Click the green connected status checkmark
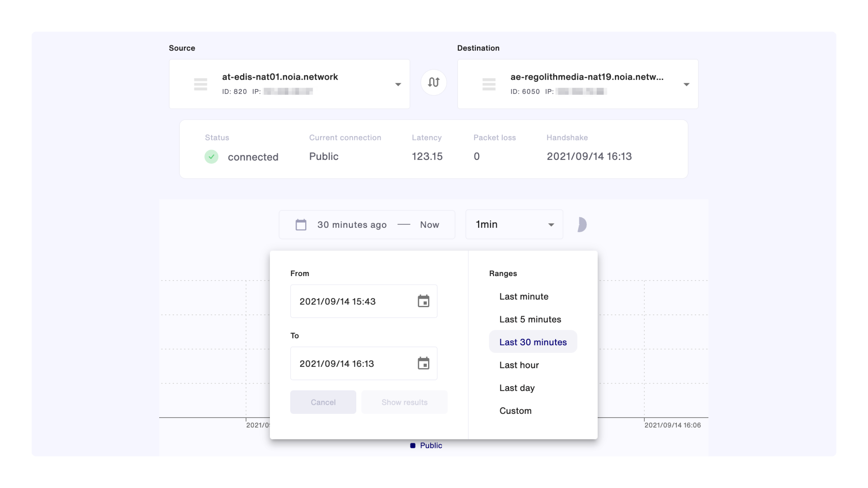868x488 pixels. pos(212,157)
